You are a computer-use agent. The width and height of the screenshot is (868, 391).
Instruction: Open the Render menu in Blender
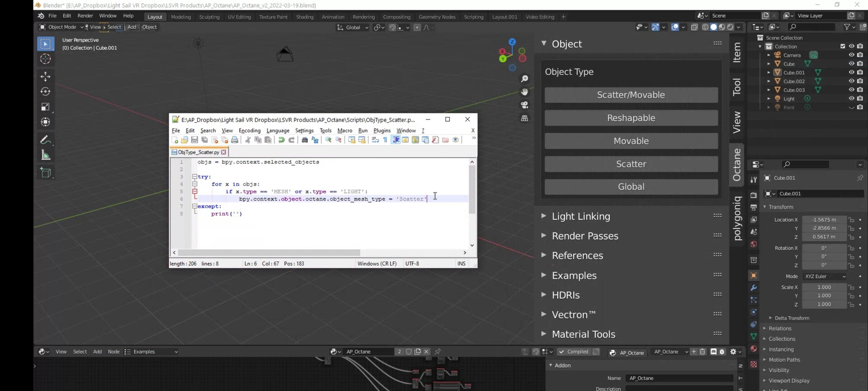(x=85, y=16)
